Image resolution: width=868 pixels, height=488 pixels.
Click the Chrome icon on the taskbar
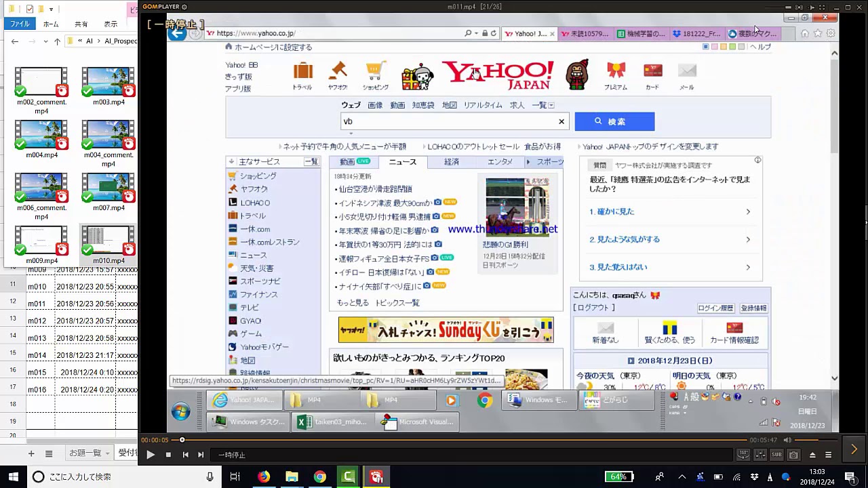[x=319, y=476]
